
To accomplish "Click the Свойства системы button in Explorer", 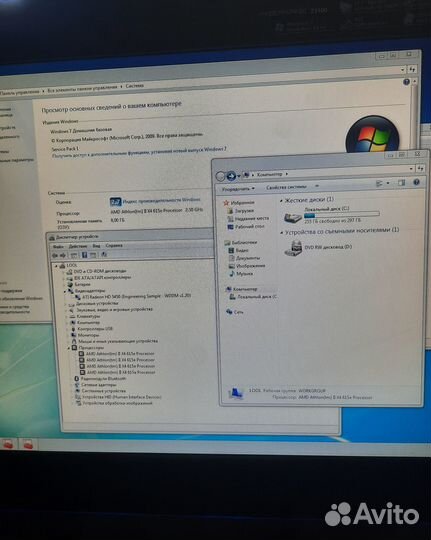I will click(286, 187).
